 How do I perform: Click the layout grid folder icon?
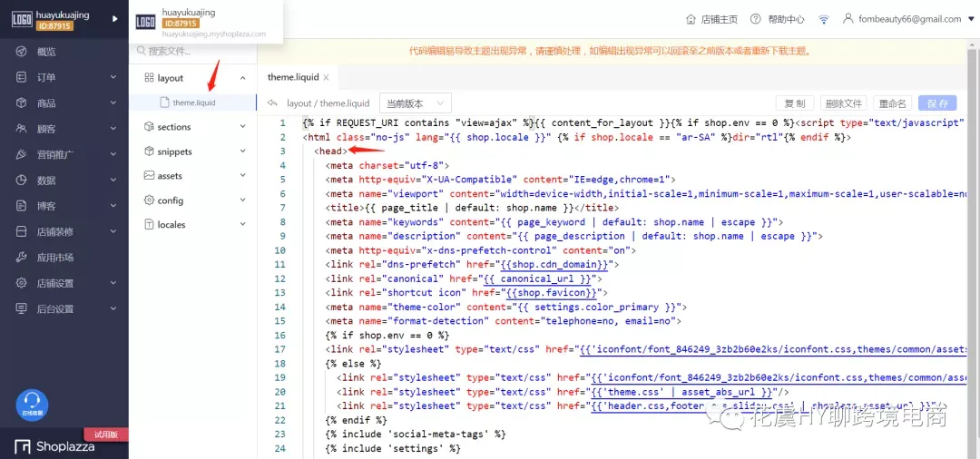pyautogui.click(x=149, y=77)
